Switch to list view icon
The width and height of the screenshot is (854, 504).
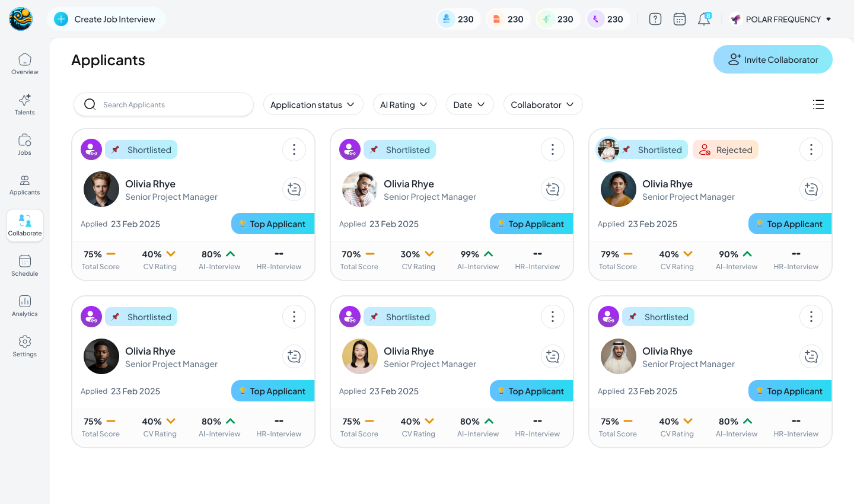coord(818,104)
